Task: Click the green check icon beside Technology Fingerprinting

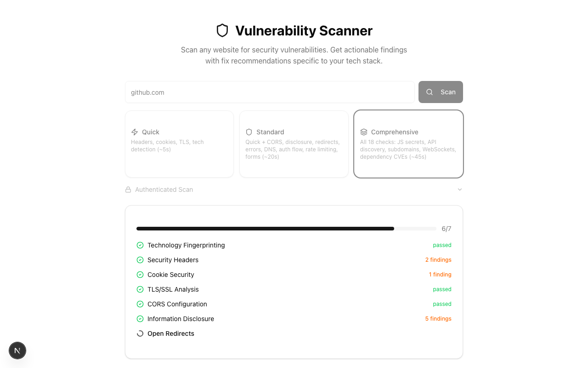Action: (140, 245)
